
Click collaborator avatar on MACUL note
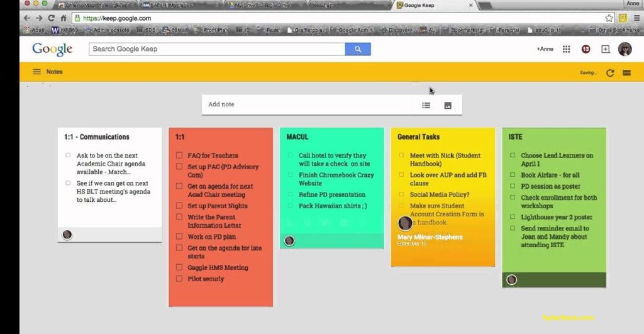[289, 241]
